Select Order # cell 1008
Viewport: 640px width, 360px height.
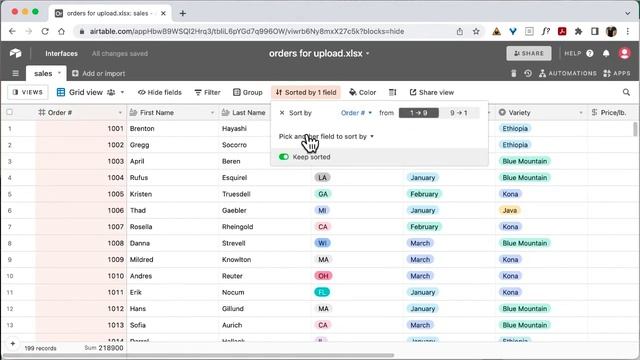[80, 243]
